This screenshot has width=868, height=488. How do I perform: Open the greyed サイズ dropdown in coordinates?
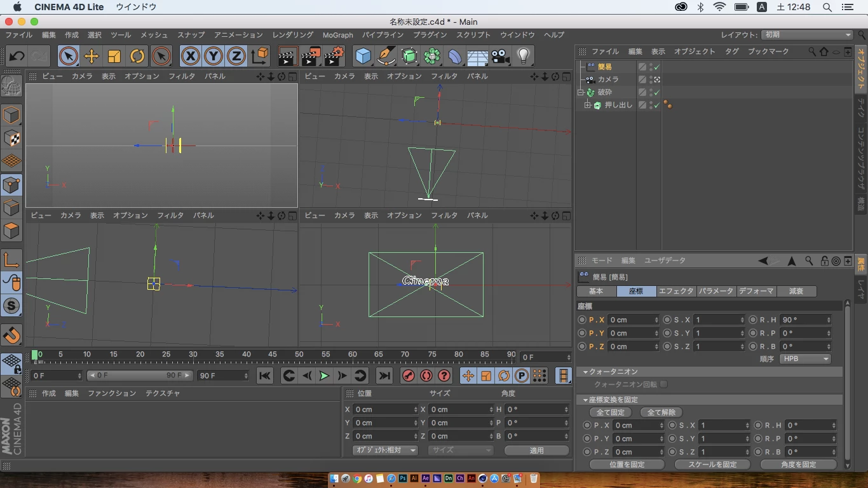point(461,450)
